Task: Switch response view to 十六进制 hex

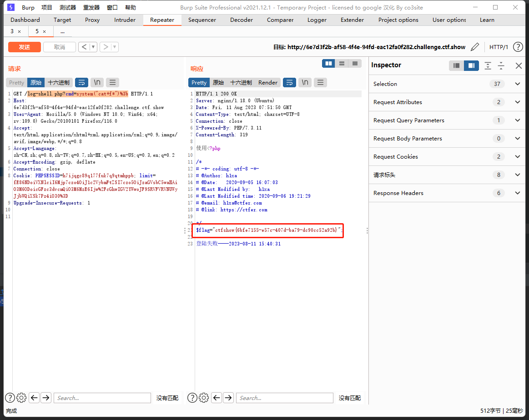Action: tap(241, 83)
